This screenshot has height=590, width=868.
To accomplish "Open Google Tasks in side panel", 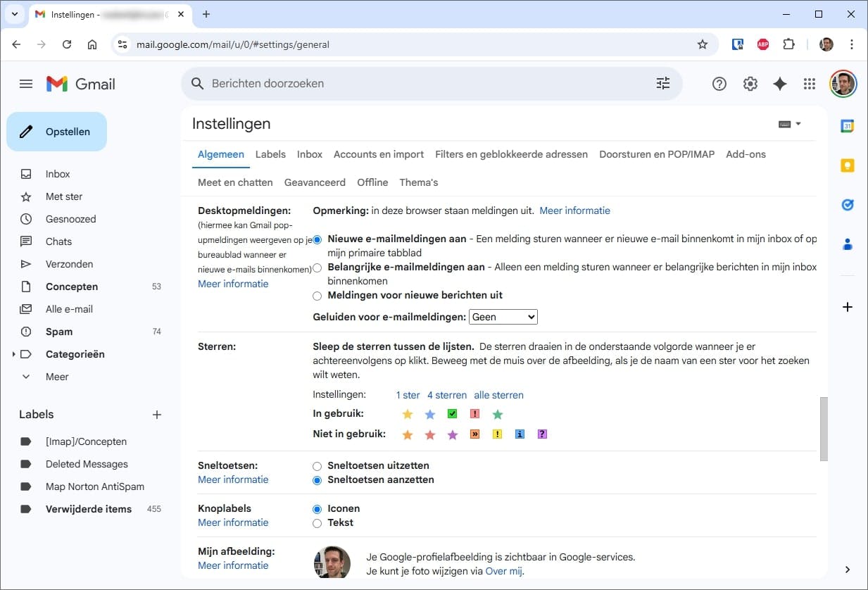I will pos(848,205).
